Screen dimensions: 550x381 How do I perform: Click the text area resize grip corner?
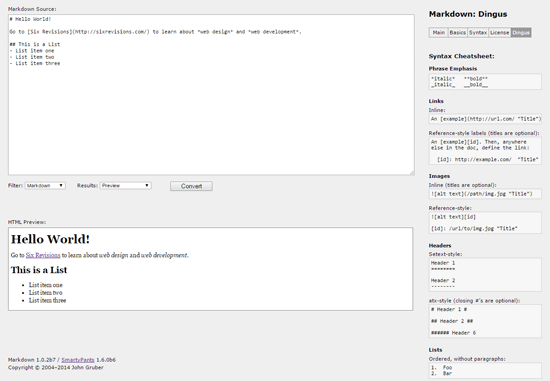coord(412,172)
